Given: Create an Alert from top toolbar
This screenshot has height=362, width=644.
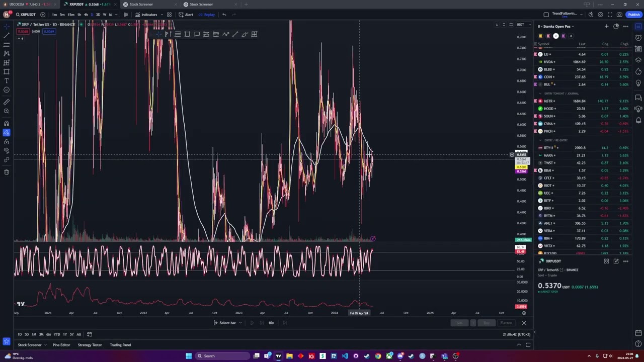Looking at the screenshot, I should 186,15.
